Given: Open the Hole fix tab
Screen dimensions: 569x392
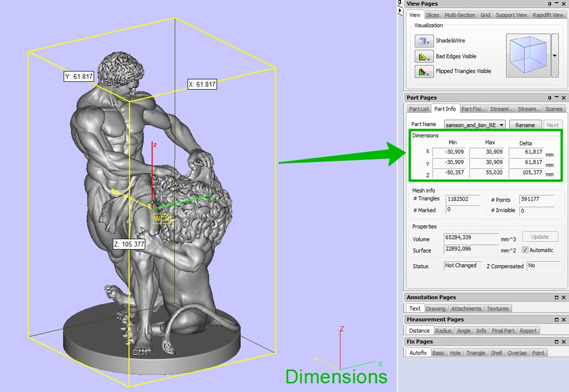Looking at the screenshot, I should point(455,353).
